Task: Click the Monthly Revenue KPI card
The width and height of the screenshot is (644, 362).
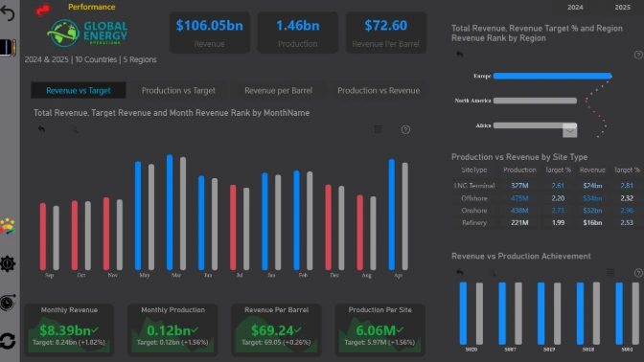Action: click(x=69, y=329)
